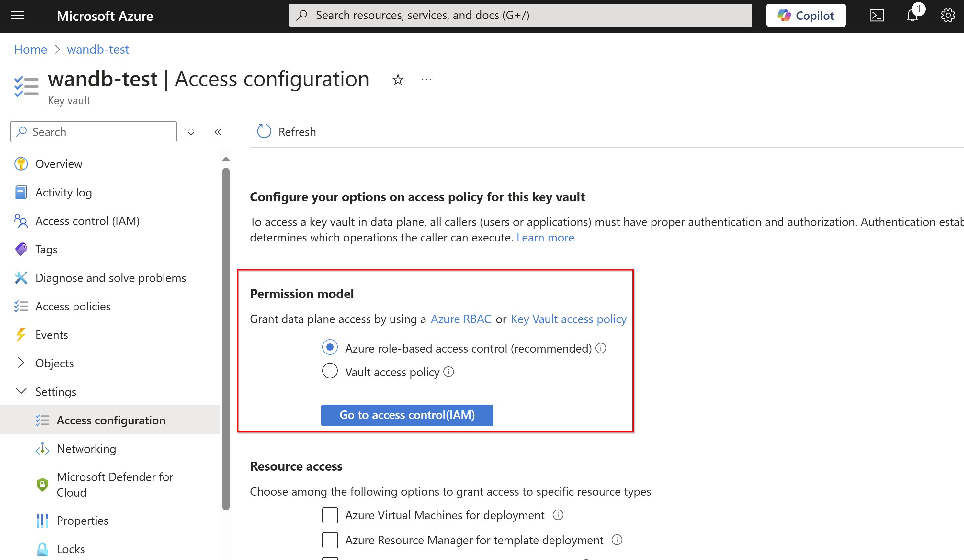Click the Refresh icon in toolbar
Screen dimensions: 964x560
pyautogui.click(x=264, y=132)
